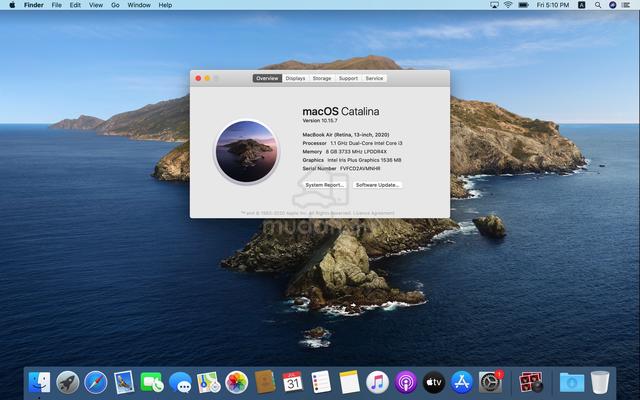Viewport: 640px width, 400px height.
Task: Click the battery status icon
Action: (523, 5)
